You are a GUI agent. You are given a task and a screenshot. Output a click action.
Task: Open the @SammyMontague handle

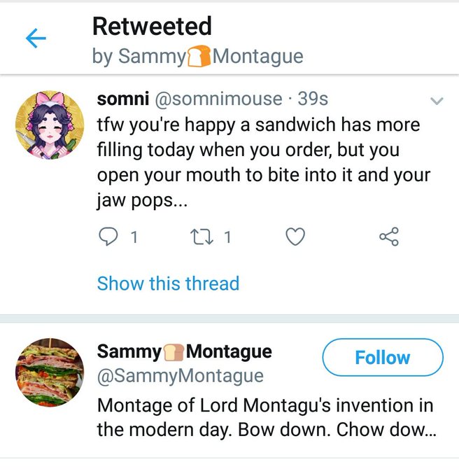[x=181, y=376]
